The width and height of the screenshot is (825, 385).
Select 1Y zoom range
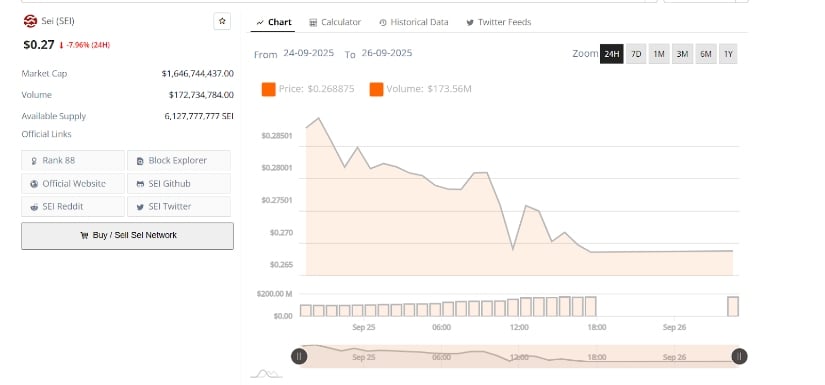pyautogui.click(x=728, y=54)
